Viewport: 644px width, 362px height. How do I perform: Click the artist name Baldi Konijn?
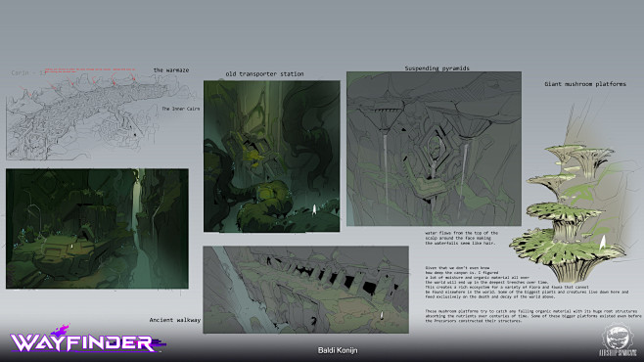tap(338, 350)
